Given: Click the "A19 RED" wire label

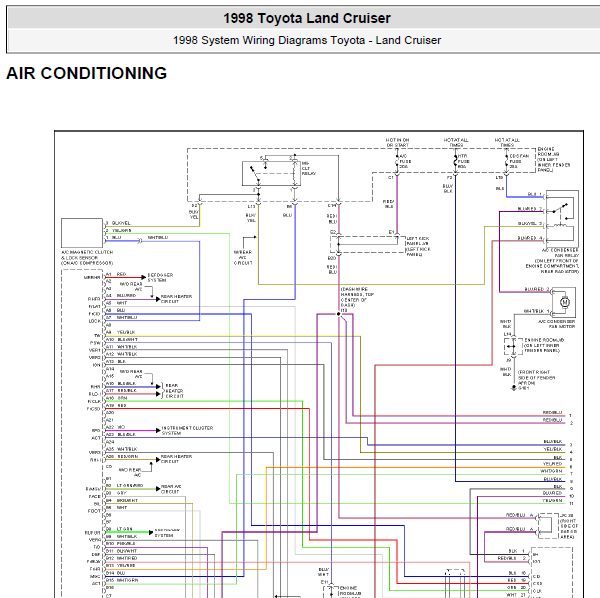Looking at the screenshot, I should coord(116,405).
